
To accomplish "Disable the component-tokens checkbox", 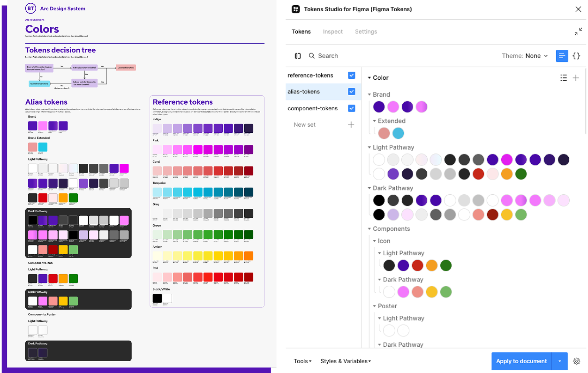I will [x=352, y=108].
